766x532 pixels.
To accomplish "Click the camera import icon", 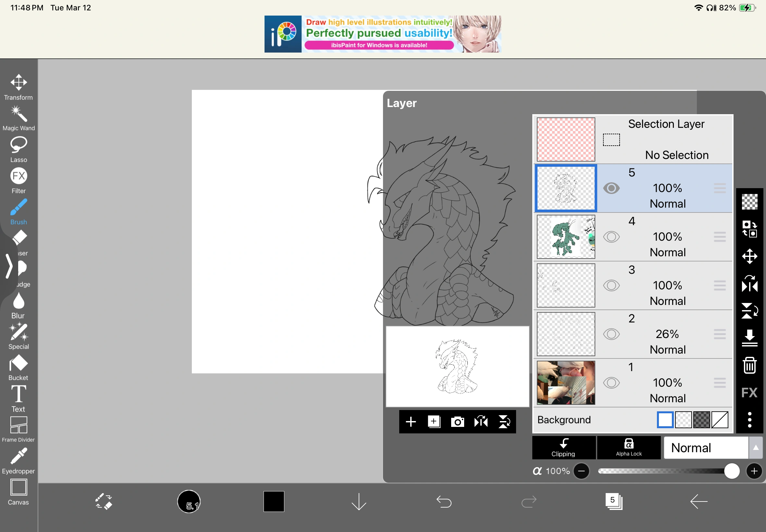I will (457, 422).
